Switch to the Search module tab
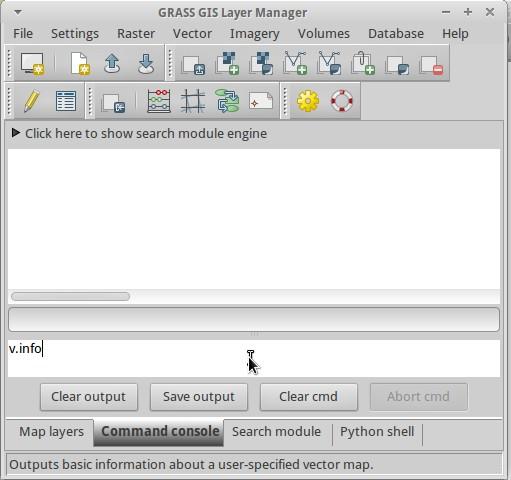The height and width of the screenshot is (480, 511). tap(277, 432)
